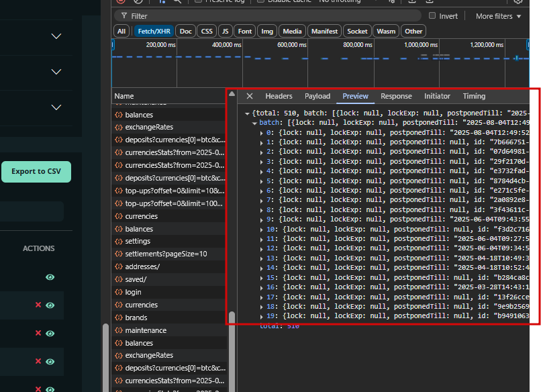Viewport: 541px width, 392px height.
Task: Expand batch item 9
Action: point(262,219)
